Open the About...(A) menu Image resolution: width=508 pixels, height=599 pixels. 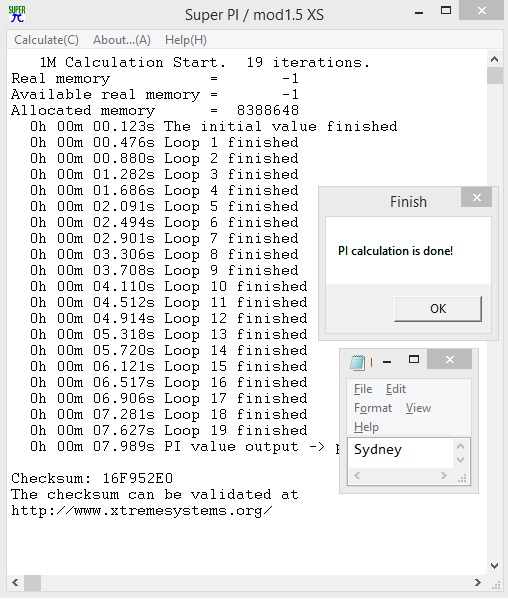(x=122, y=40)
